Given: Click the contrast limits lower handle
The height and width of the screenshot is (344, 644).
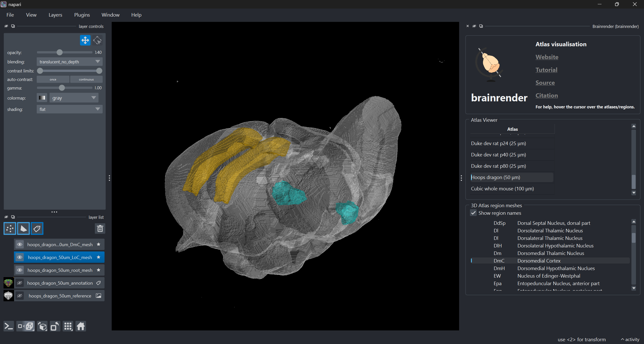Looking at the screenshot, I should coord(40,71).
